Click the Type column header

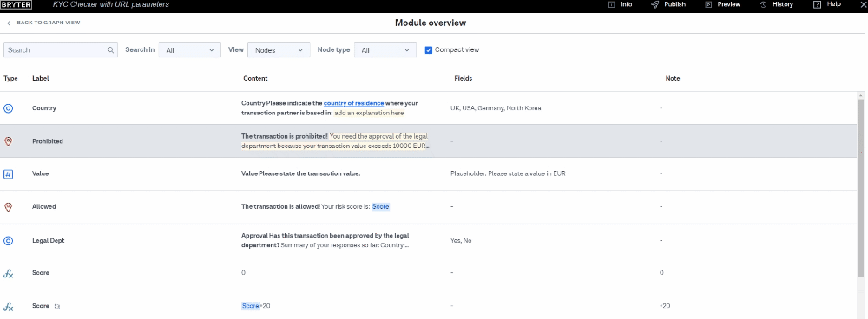tap(10, 79)
